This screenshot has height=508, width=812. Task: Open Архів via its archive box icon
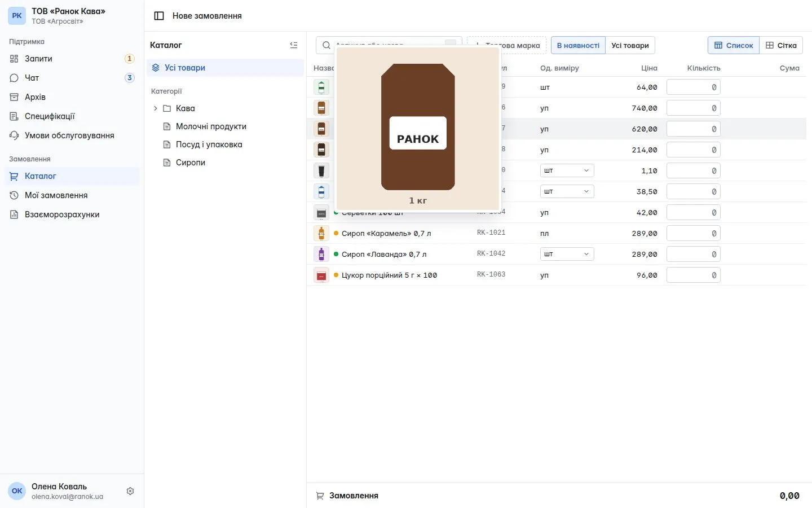pos(14,97)
